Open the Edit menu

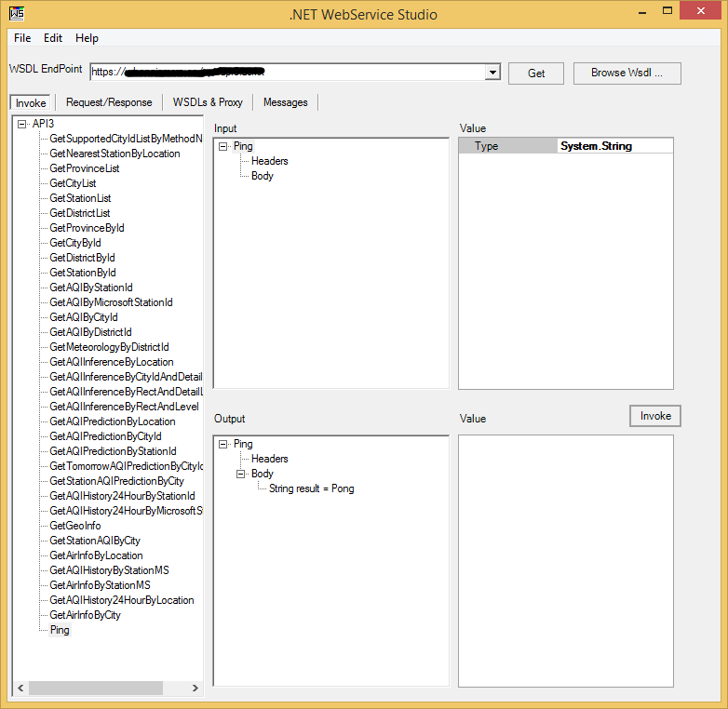click(53, 38)
